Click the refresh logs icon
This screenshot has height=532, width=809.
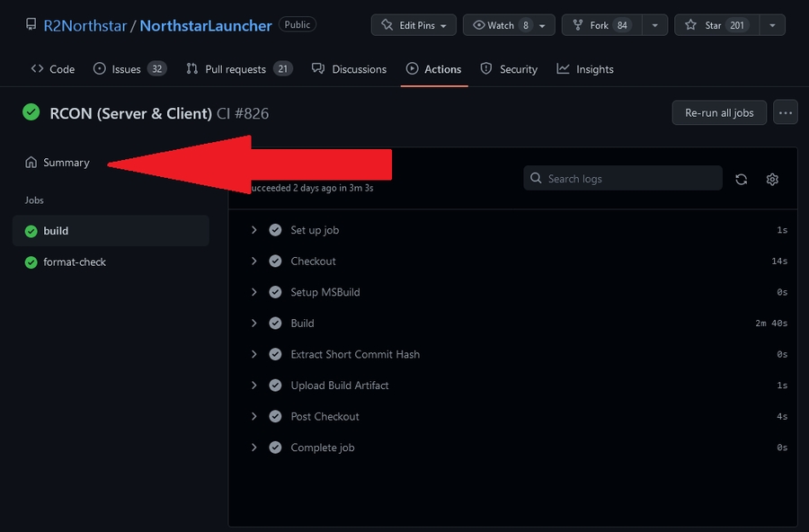coord(741,179)
